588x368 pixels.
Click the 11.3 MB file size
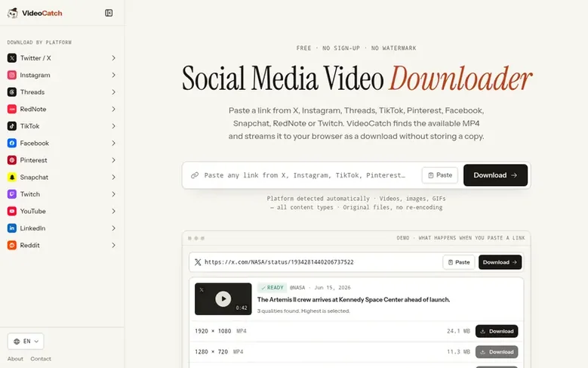458,352
